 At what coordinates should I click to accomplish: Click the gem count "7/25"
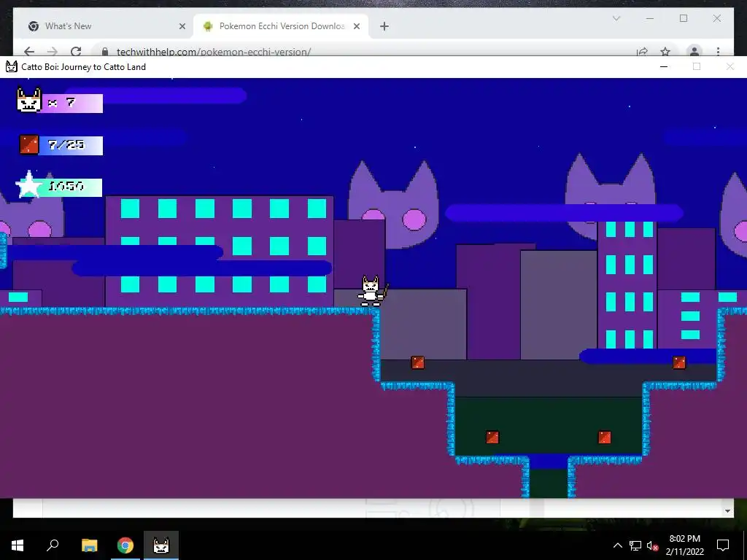coord(66,145)
